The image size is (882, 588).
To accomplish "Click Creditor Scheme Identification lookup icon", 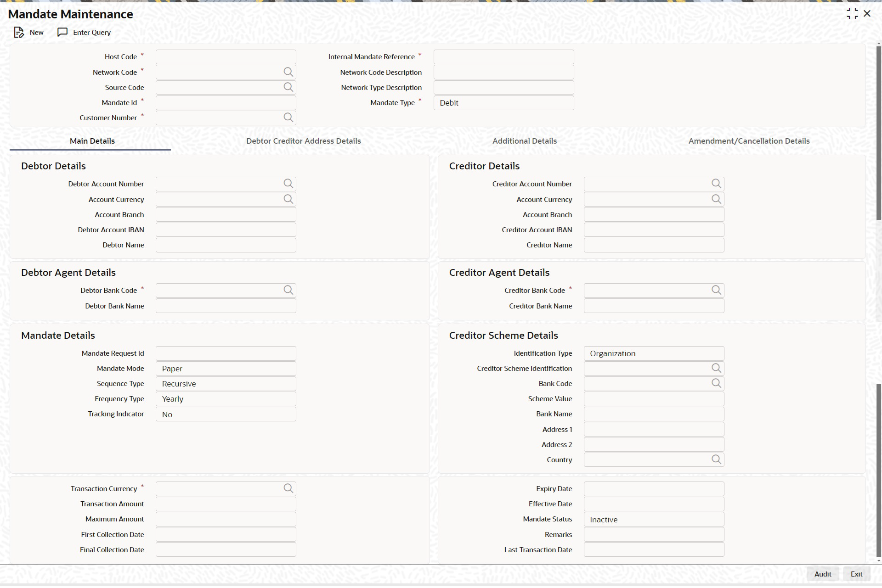I will [x=716, y=368].
